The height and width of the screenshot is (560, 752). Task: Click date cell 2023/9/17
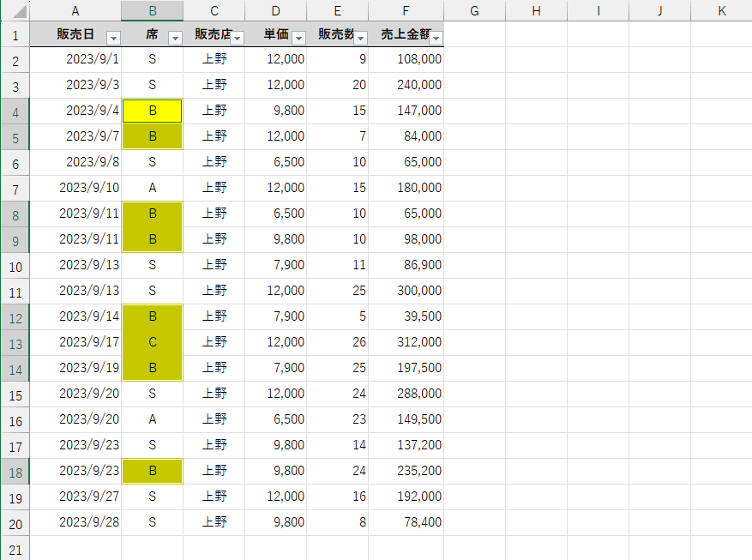pos(75,342)
